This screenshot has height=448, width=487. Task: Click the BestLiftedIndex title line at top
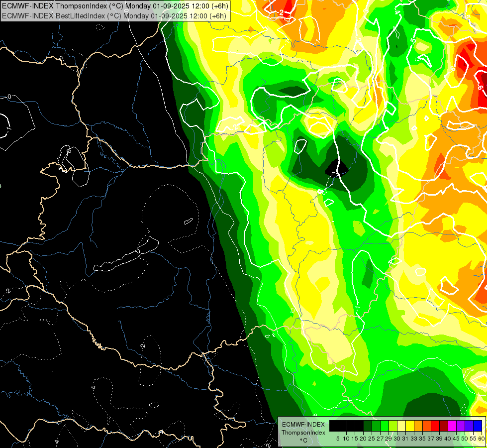[x=114, y=15]
